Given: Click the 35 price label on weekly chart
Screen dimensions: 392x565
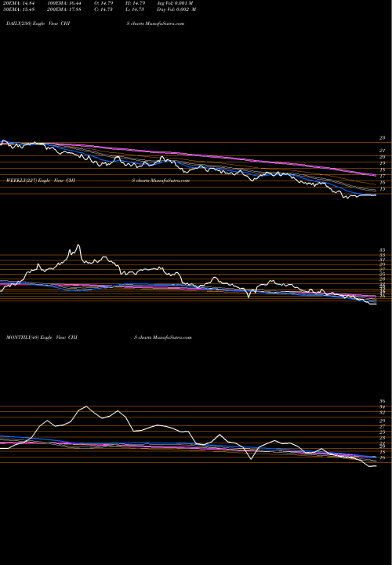Looking at the screenshot, I should click(x=383, y=250).
